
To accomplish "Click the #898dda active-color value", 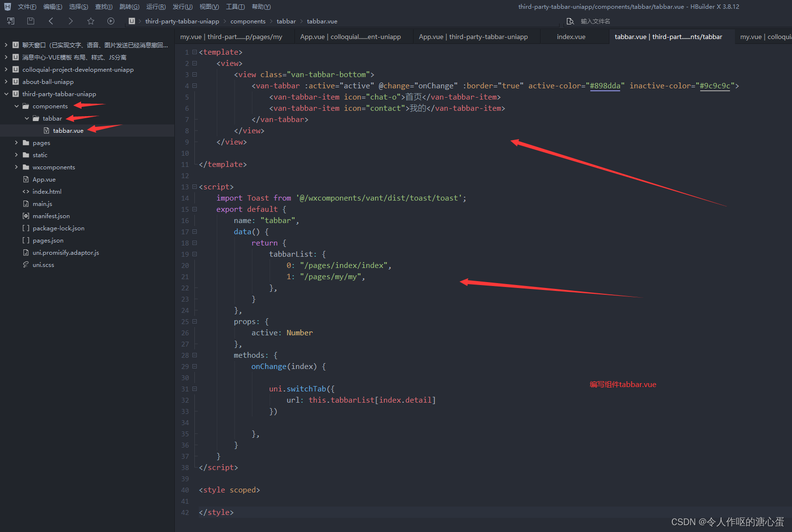I will point(605,85).
